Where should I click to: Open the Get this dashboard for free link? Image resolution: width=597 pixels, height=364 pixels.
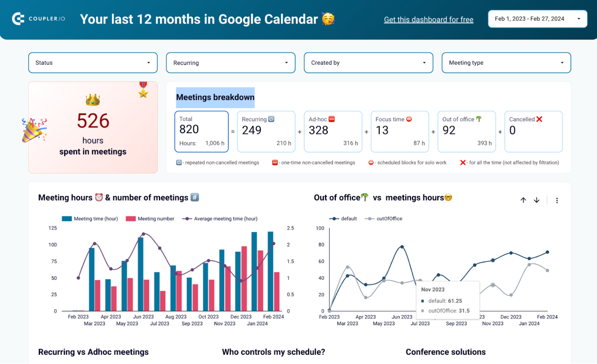[x=429, y=19]
